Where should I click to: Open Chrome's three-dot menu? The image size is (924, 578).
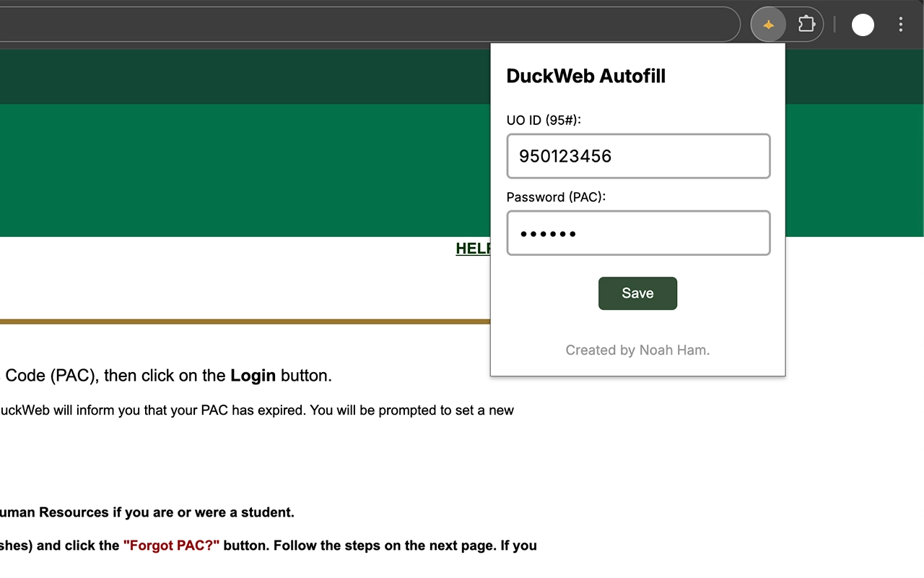point(900,25)
